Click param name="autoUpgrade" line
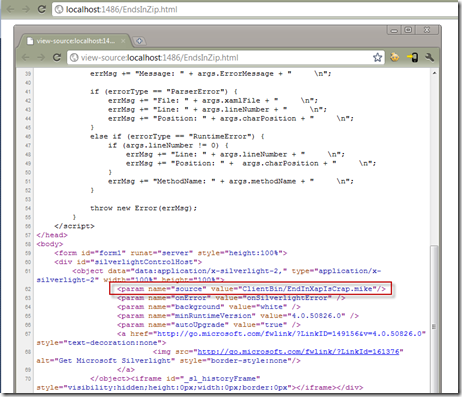 (209, 325)
